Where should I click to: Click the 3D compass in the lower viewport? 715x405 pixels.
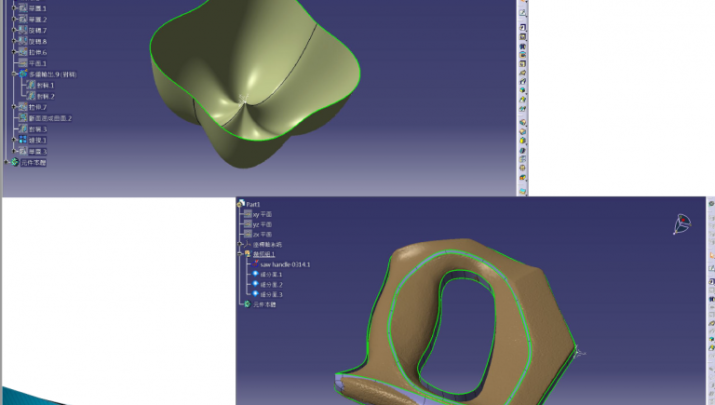click(x=682, y=224)
